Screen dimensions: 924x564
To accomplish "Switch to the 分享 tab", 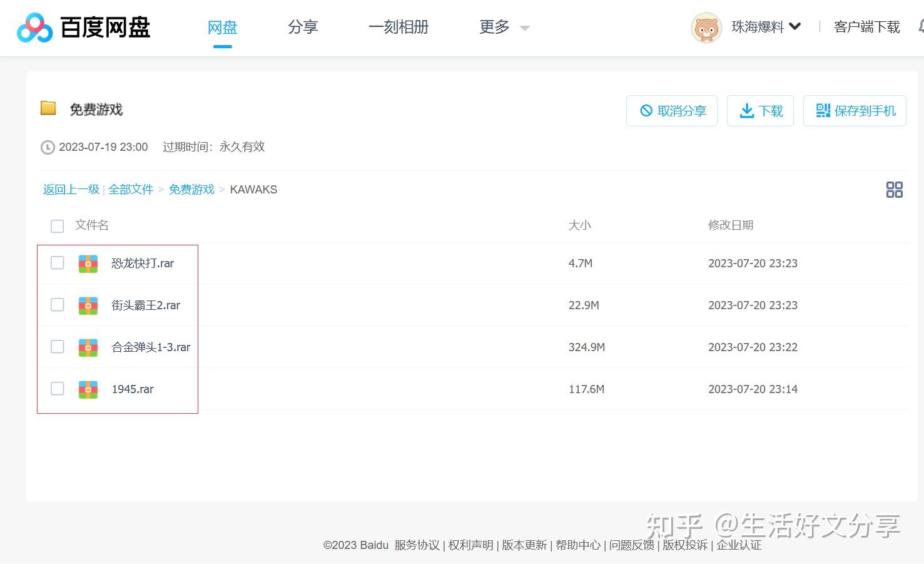I will tap(303, 27).
